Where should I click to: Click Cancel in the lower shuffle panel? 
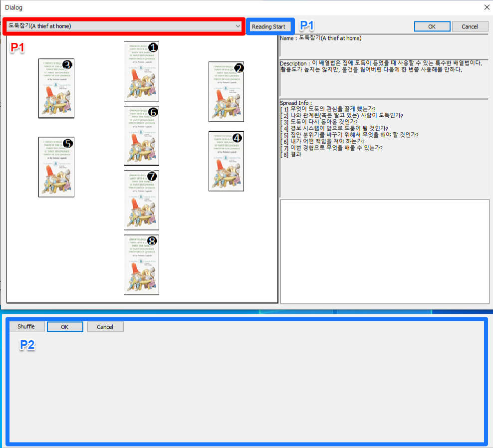click(x=105, y=327)
